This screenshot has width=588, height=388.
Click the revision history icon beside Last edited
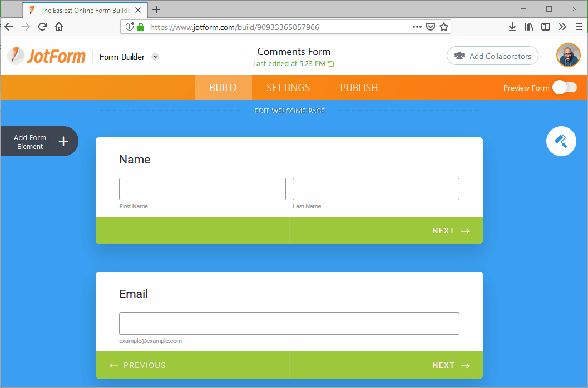(332, 64)
